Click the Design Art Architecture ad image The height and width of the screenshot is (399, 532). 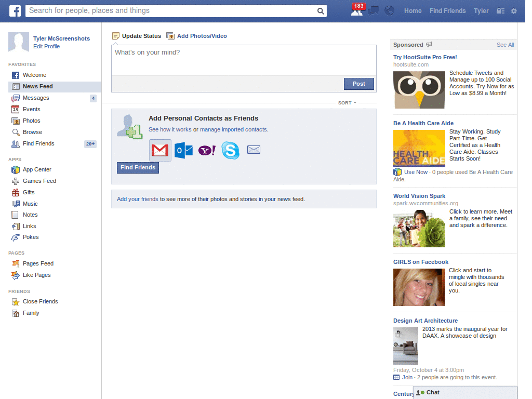[406, 346]
